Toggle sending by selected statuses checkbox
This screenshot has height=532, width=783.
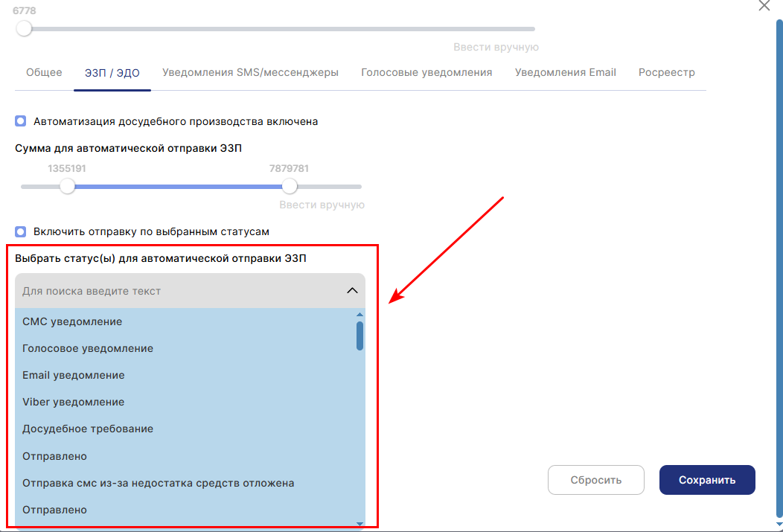tap(21, 231)
